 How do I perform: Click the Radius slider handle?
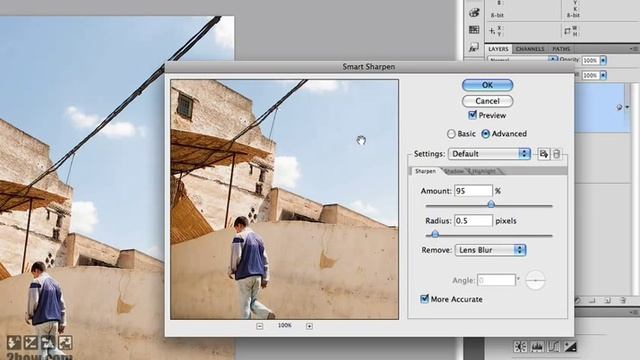pos(435,234)
